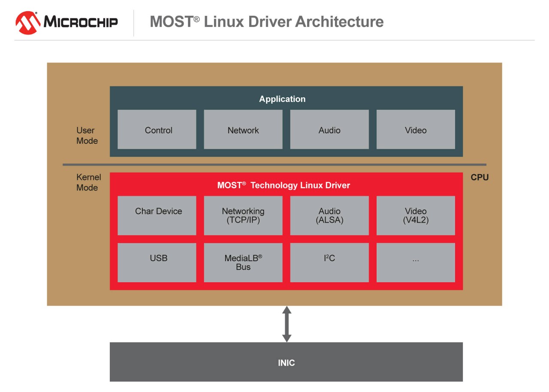Click the User Mode label
This screenshot has width=549, height=392.
point(87,136)
